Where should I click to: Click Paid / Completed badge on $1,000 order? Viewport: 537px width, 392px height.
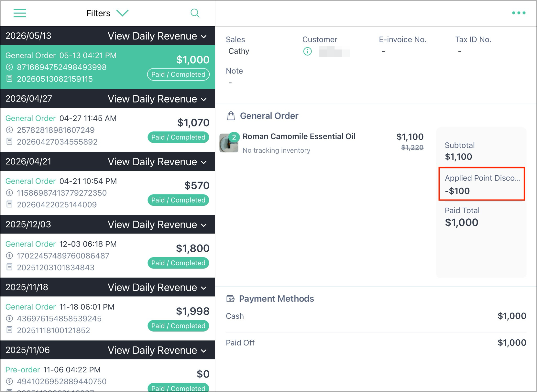178,74
